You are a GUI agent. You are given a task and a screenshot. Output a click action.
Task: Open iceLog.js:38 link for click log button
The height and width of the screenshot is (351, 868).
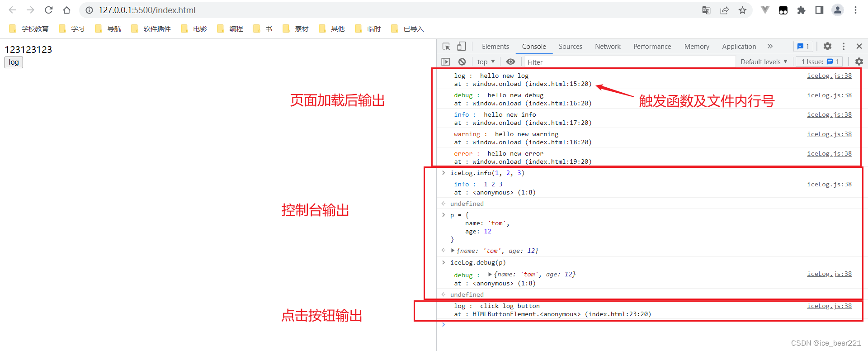[x=829, y=306]
